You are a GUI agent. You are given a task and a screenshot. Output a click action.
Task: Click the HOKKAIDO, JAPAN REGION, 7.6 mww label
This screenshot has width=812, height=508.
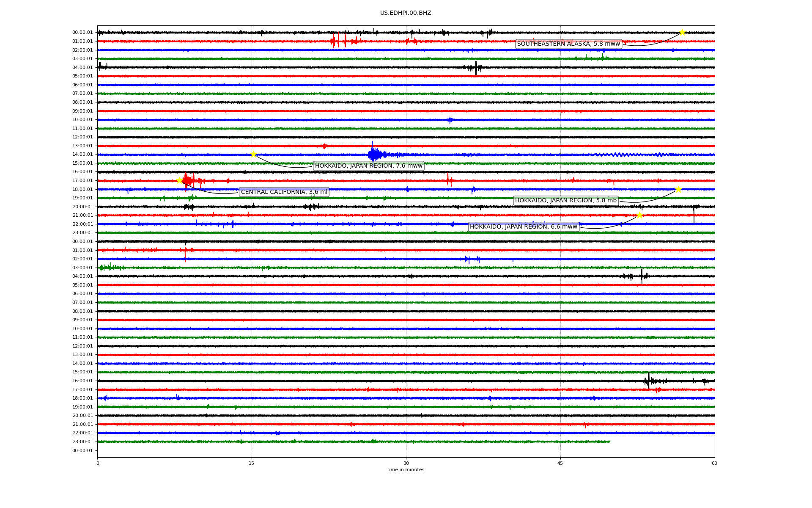pos(368,166)
